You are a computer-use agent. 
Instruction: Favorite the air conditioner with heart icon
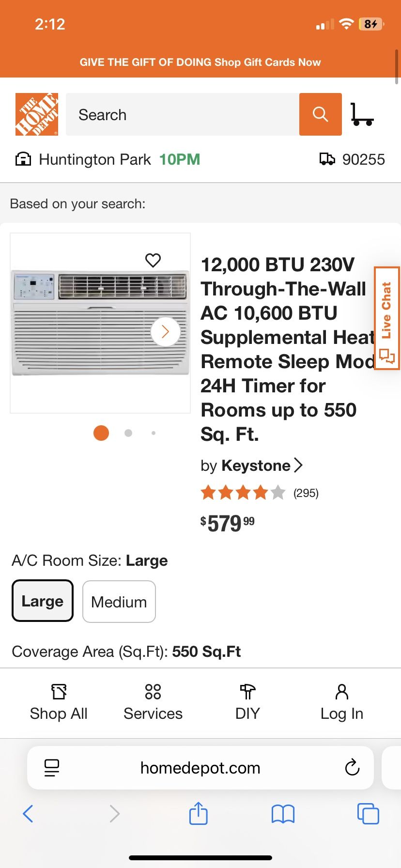pos(153,260)
